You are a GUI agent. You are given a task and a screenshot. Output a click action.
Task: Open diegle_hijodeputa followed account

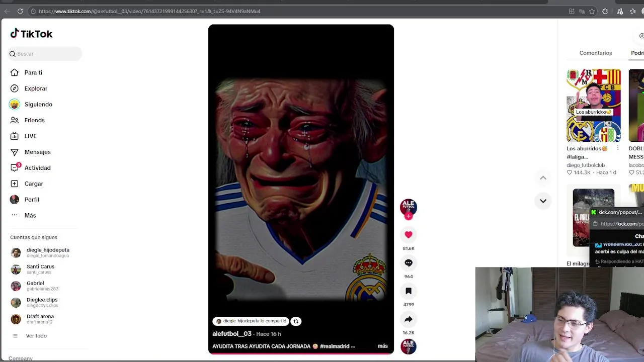click(x=40, y=252)
